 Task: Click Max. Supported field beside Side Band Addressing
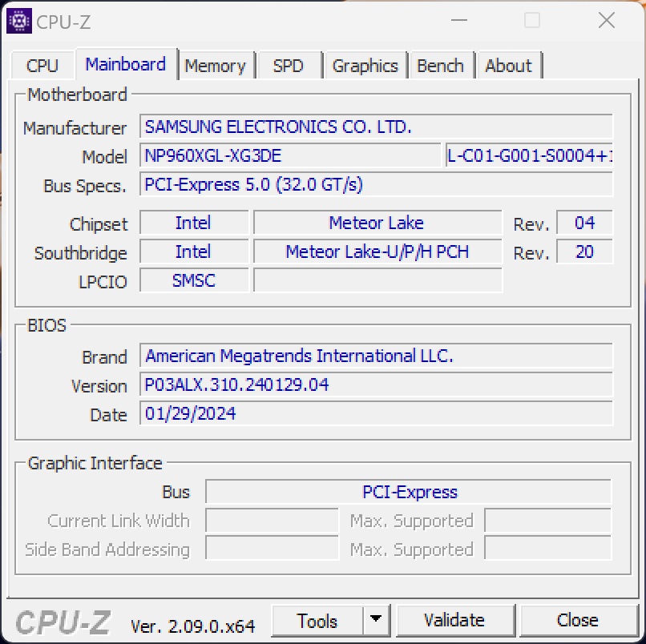coord(548,548)
